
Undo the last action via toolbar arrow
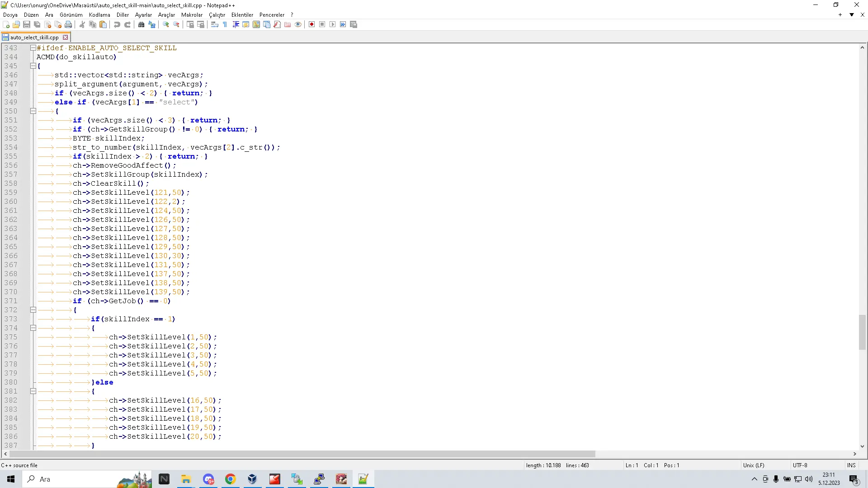click(117, 24)
